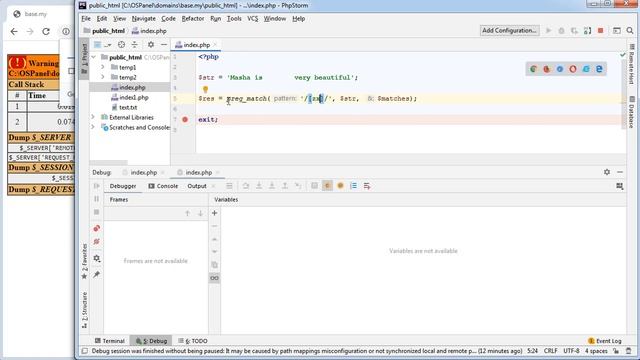Click Chrome back arrow button
640x360 pixels.
pyautogui.click(x=14, y=31)
